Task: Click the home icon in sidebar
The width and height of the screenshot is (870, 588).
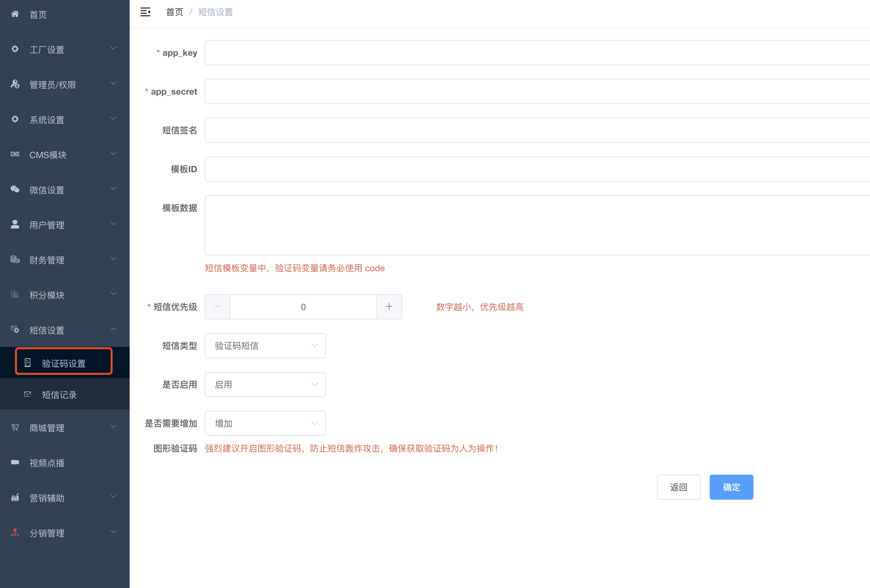Action: pyautogui.click(x=15, y=14)
